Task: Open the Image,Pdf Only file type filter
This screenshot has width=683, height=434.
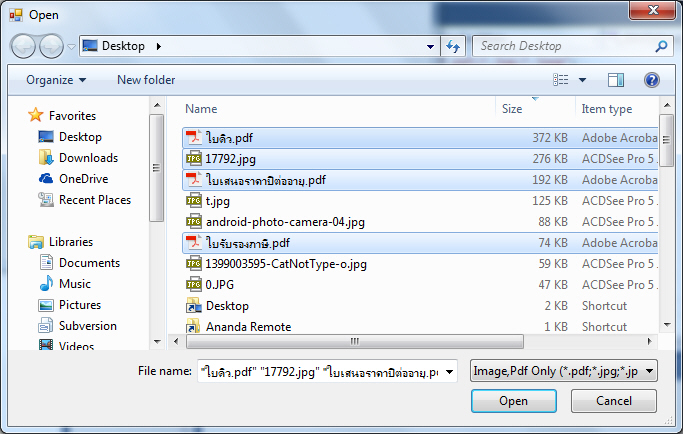Action: click(564, 371)
